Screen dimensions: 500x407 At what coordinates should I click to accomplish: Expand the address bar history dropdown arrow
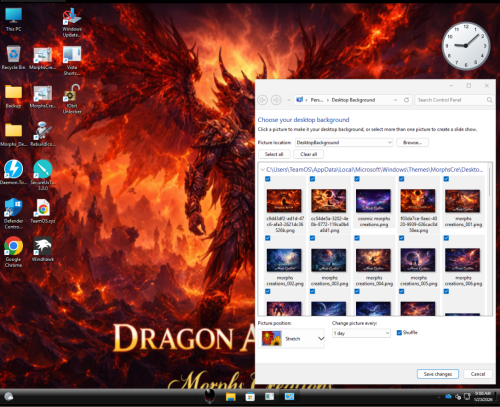[x=395, y=100]
